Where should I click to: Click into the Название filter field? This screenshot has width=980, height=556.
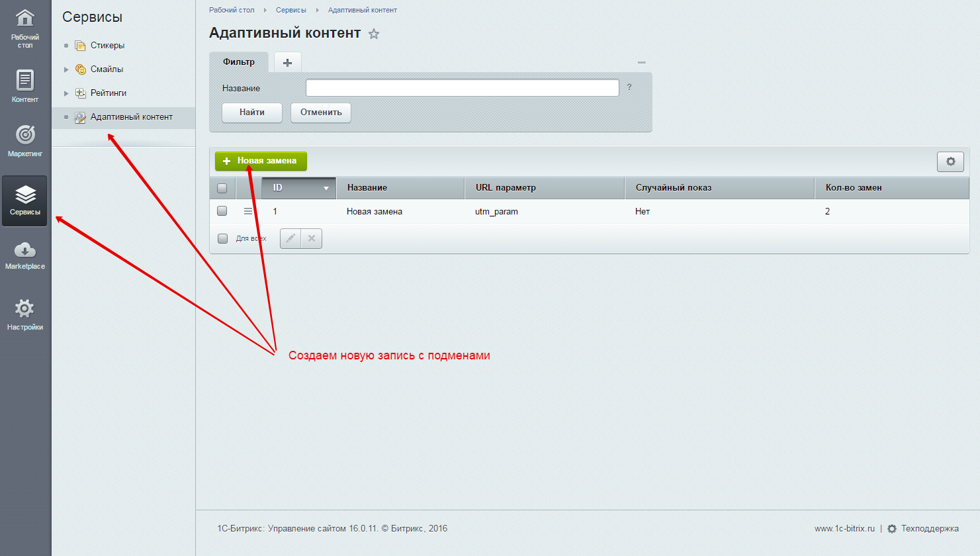(462, 88)
